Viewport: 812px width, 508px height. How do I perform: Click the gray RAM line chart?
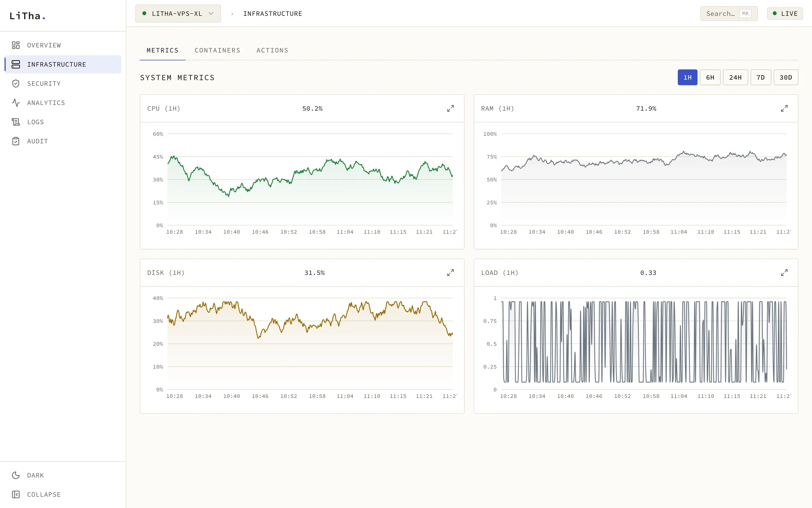(x=644, y=179)
